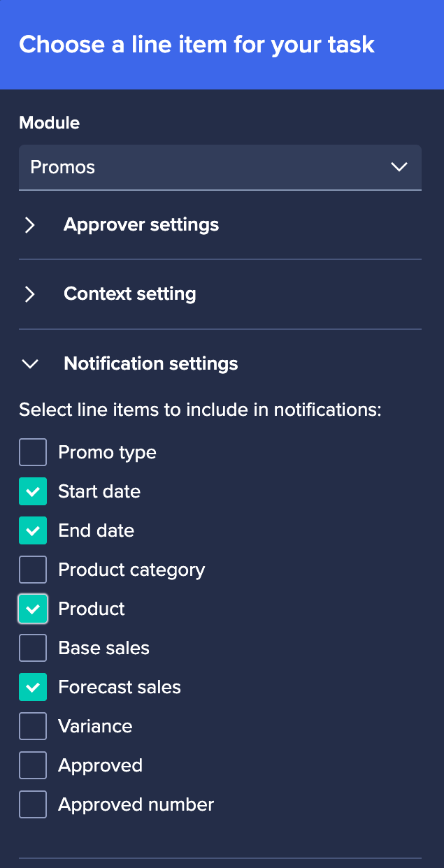Enable the Promo type checkbox
The image size is (444, 868).
pyautogui.click(x=33, y=453)
